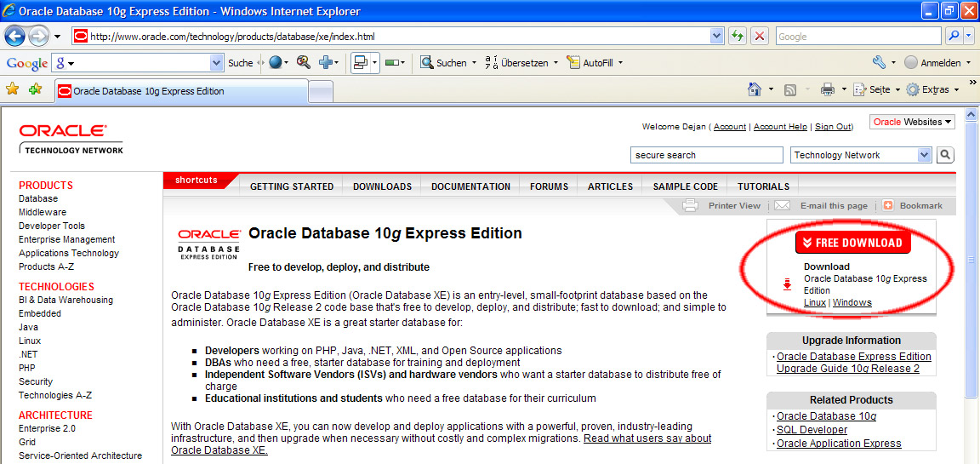Click the secure search input field

click(706, 155)
